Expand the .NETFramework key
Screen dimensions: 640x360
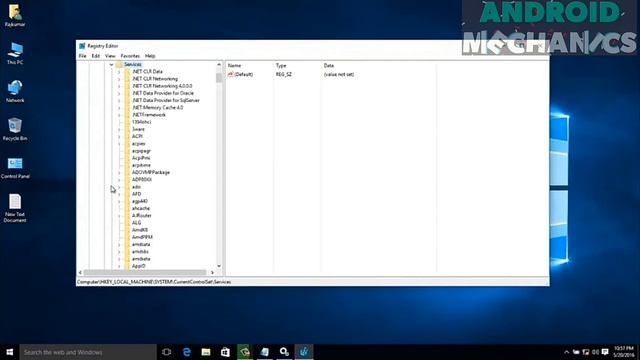[119, 115]
